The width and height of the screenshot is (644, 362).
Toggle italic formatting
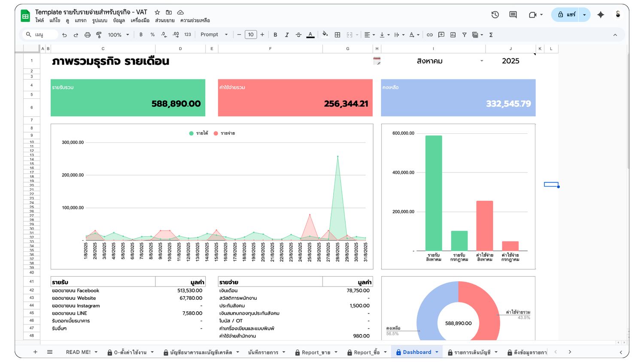coord(287,35)
